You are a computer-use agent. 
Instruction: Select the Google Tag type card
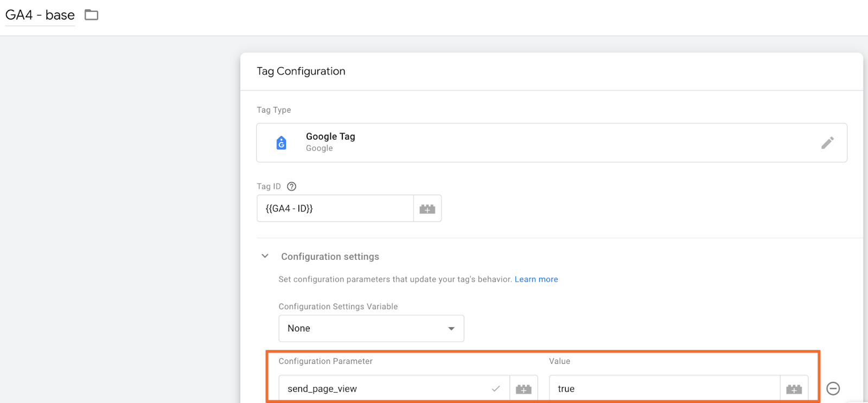click(x=552, y=143)
